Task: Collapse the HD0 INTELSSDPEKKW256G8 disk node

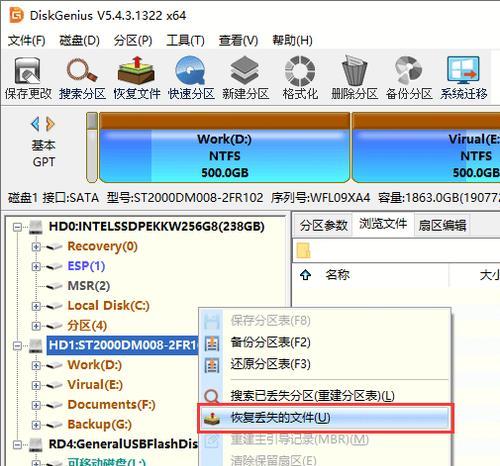Action: pyautogui.click(x=17, y=227)
